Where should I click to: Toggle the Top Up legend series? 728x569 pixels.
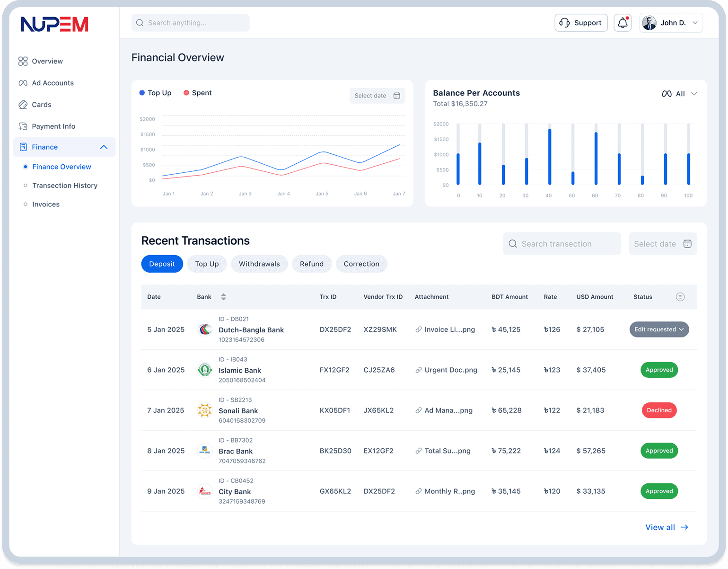155,93
